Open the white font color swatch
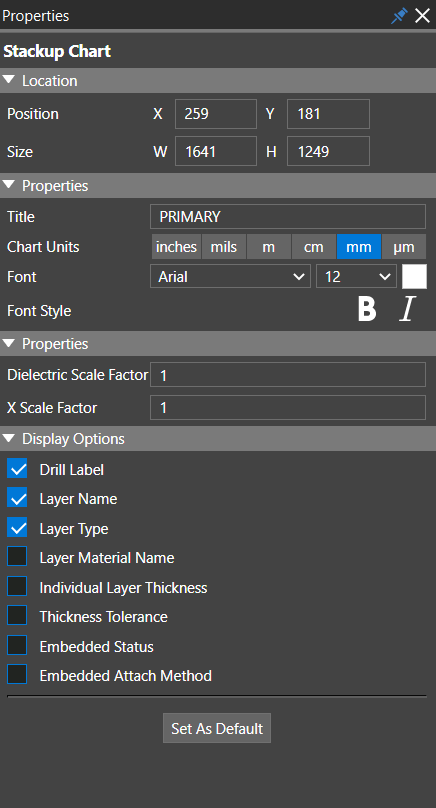This screenshot has width=436, height=808. click(414, 277)
